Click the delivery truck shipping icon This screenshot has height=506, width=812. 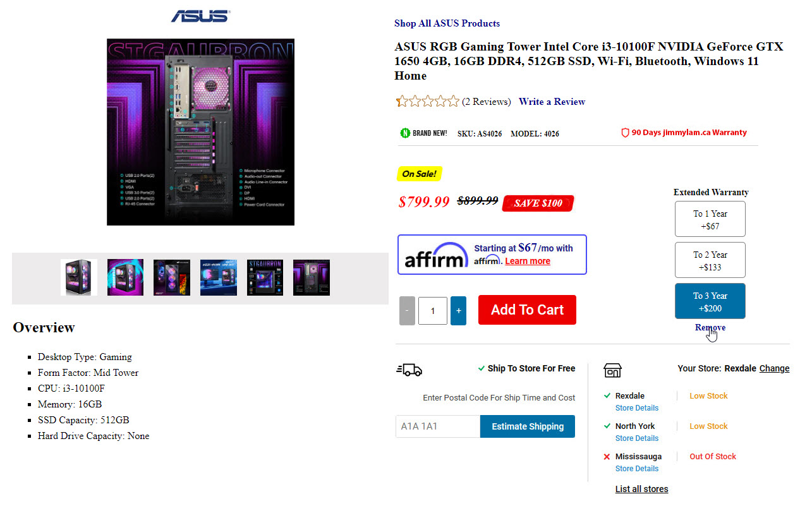(409, 370)
